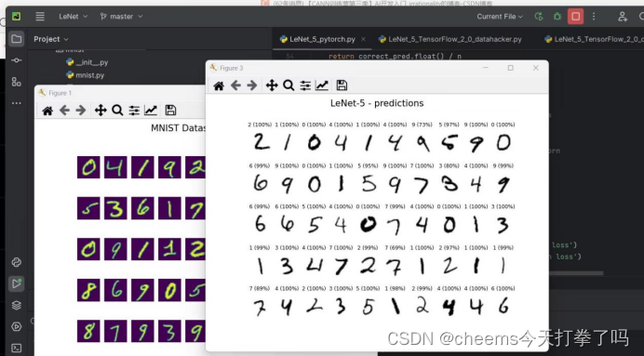Open the master branch dropdown
Viewport: 644px width, 356px height.
point(121,17)
